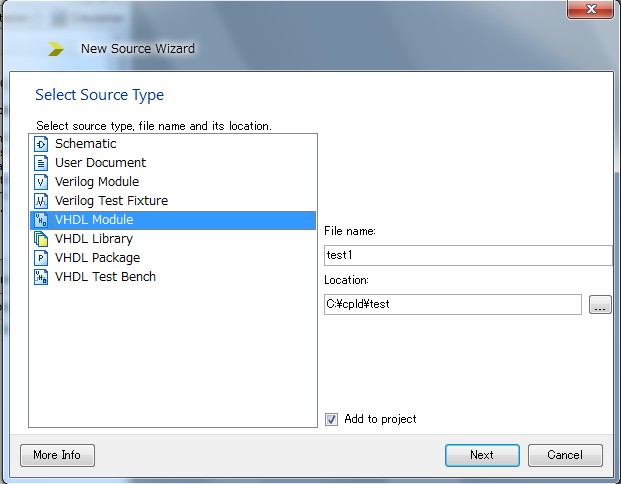The image size is (621, 484).
Task: Open the Location browse (...) button
Action: pos(600,305)
